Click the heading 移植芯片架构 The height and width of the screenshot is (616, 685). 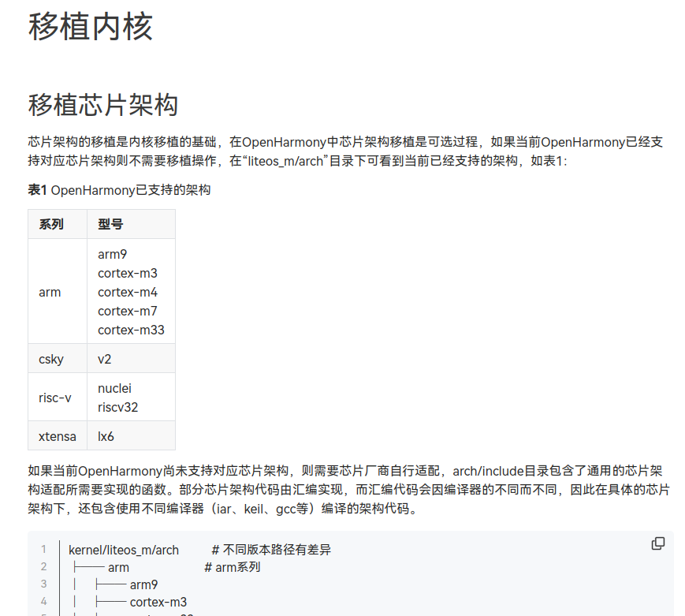(103, 105)
